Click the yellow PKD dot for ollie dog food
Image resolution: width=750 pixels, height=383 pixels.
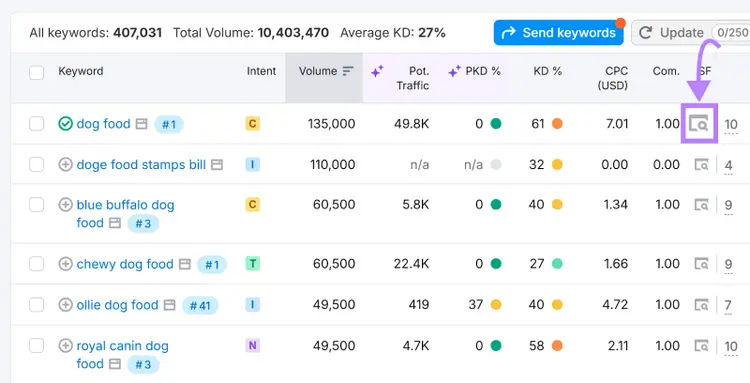[496, 305]
